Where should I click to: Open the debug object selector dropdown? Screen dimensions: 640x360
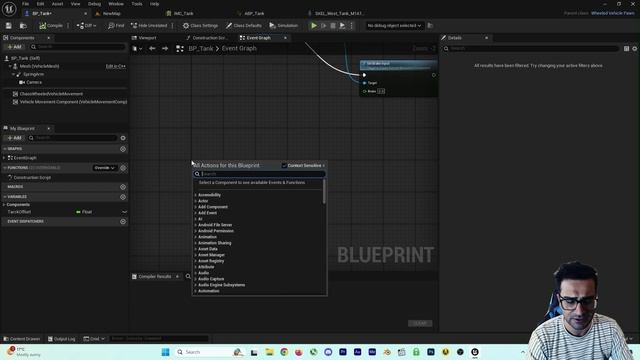[x=394, y=26]
